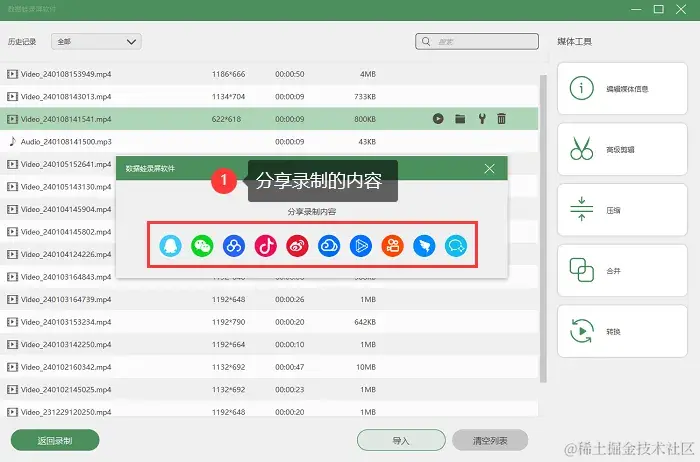Open 编辑媒体信息 media tool
This screenshot has height=462, width=700.
point(622,88)
